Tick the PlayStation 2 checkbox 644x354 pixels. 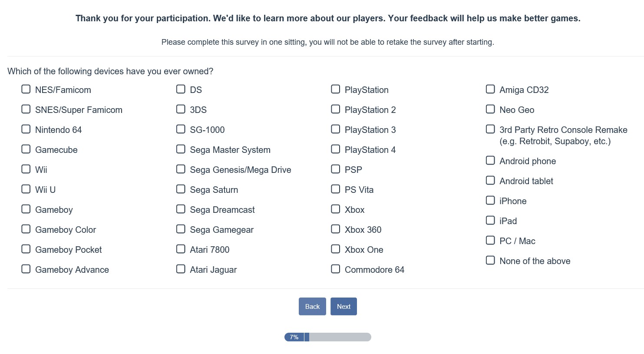point(336,109)
